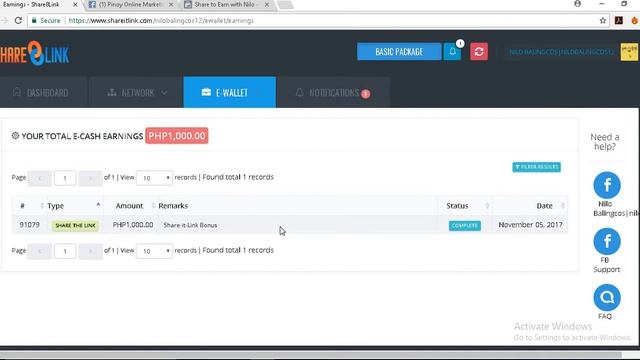The width and height of the screenshot is (640, 360).
Task: Open bottom View records count dropdown
Action: (154, 251)
